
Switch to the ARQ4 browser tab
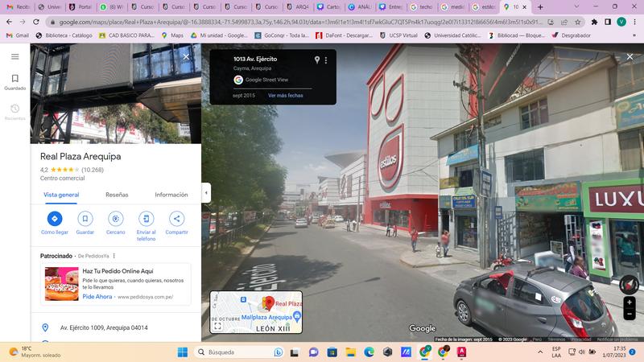(298, 7)
